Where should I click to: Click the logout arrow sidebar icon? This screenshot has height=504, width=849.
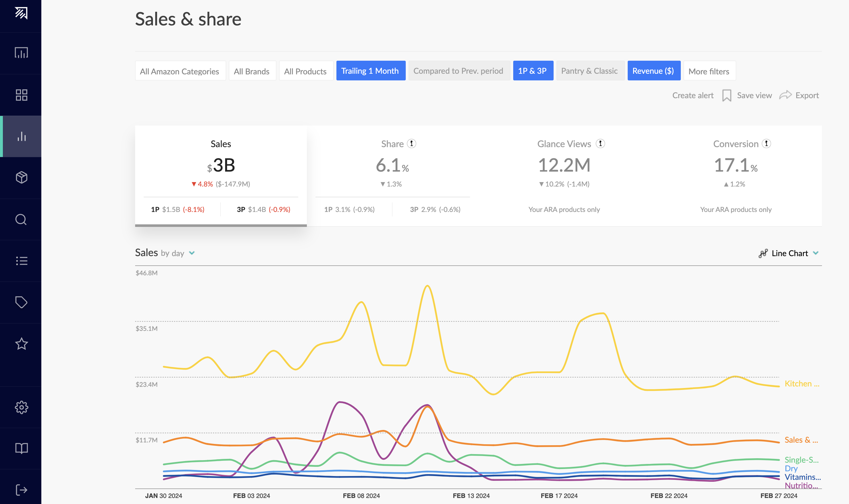click(21, 490)
